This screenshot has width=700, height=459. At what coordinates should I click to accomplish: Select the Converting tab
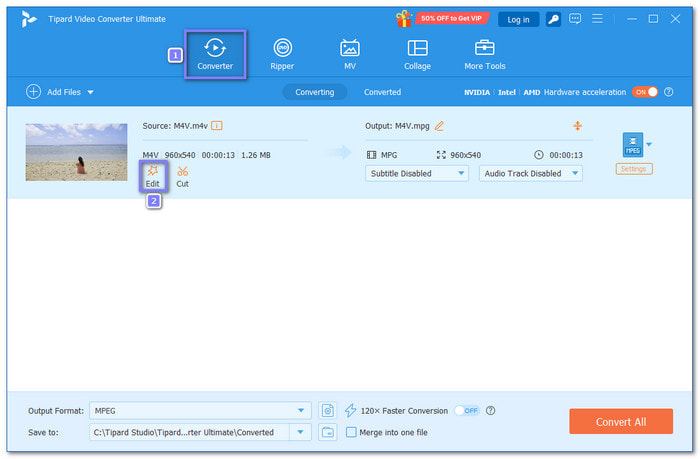[x=315, y=92]
